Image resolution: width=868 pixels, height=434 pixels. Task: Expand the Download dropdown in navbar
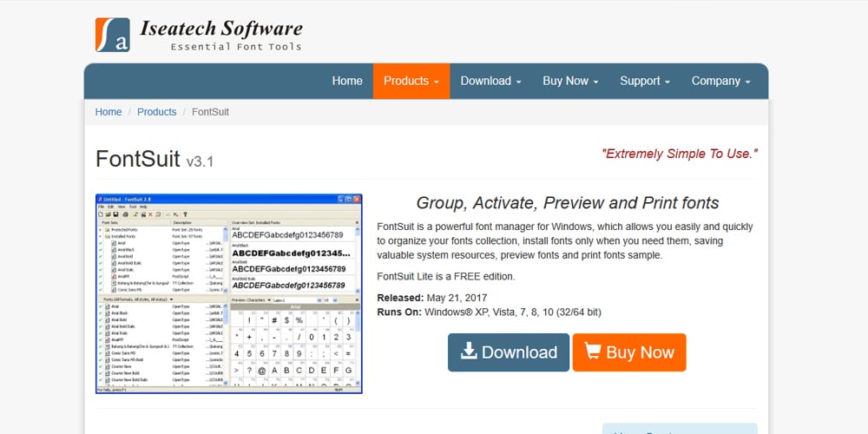[490, 81]
